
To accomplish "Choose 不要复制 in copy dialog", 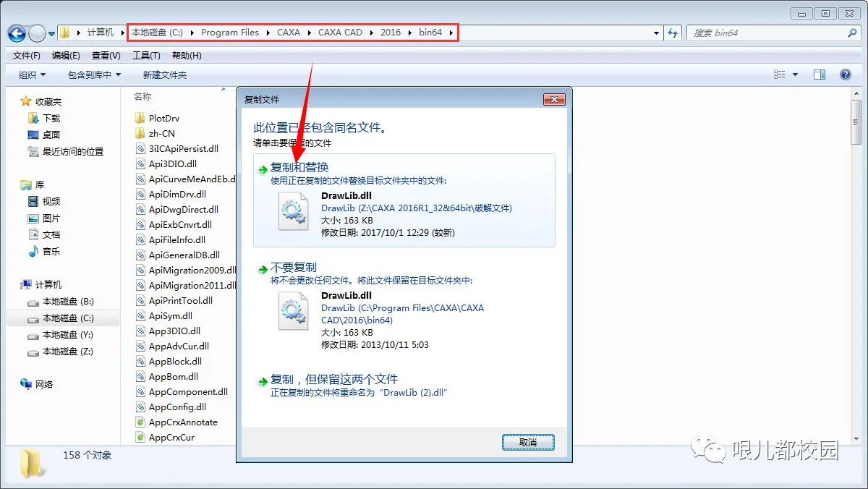I will [x=294, y=268].
